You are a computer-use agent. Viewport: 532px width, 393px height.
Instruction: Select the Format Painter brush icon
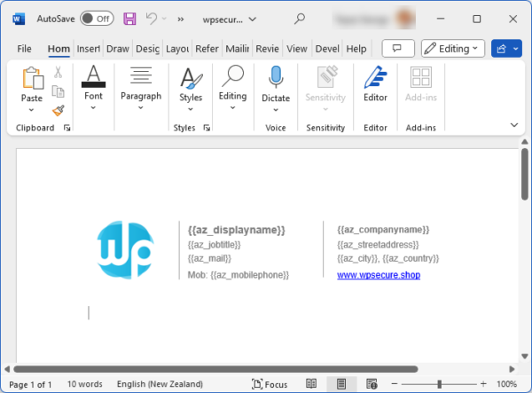(58, 110)
